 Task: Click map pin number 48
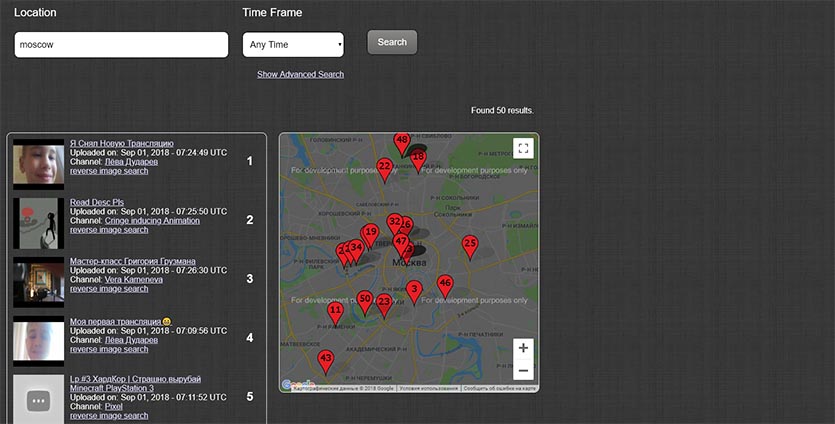[401, 141]
